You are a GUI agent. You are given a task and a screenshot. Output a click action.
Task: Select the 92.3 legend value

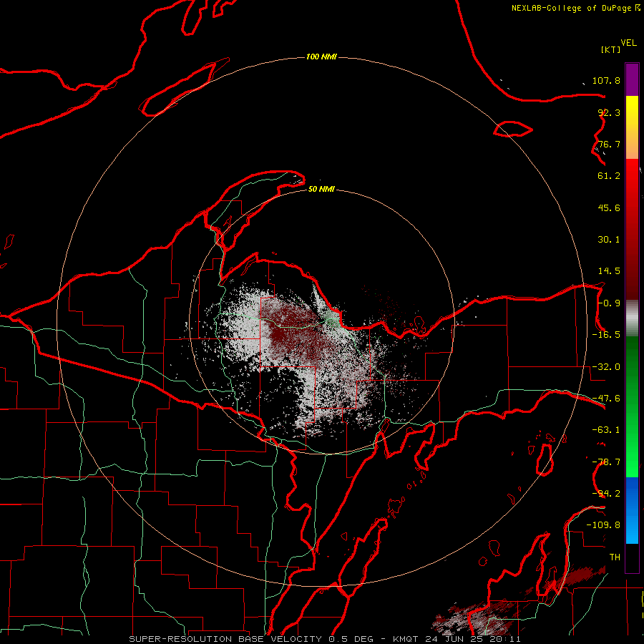click(609, 112)
